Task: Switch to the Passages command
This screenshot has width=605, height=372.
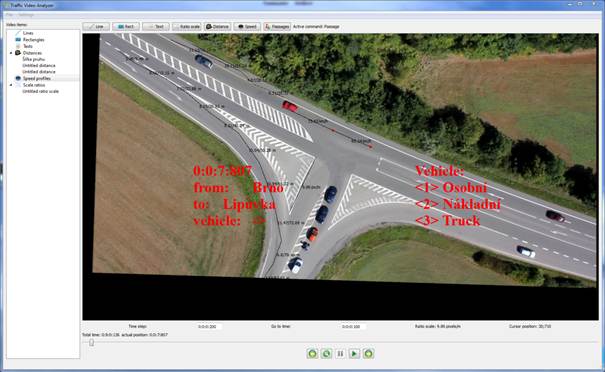Action: tap(277, 27)
